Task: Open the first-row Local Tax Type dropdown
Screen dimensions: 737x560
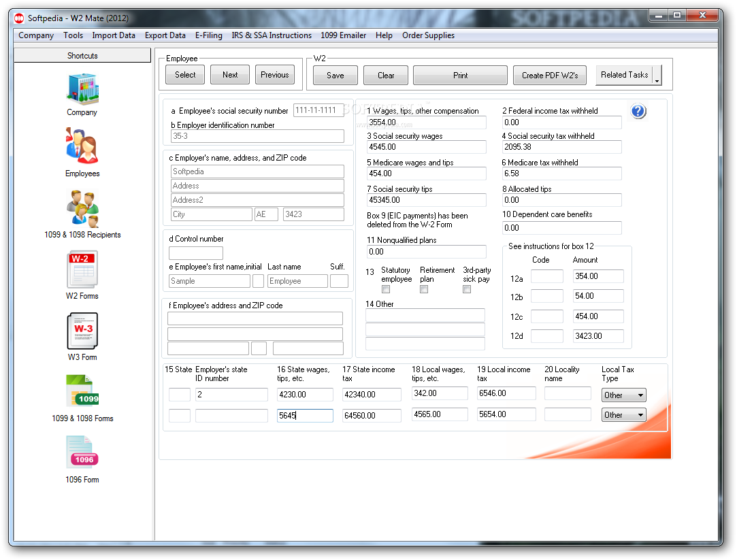Action: click(624, 395)
